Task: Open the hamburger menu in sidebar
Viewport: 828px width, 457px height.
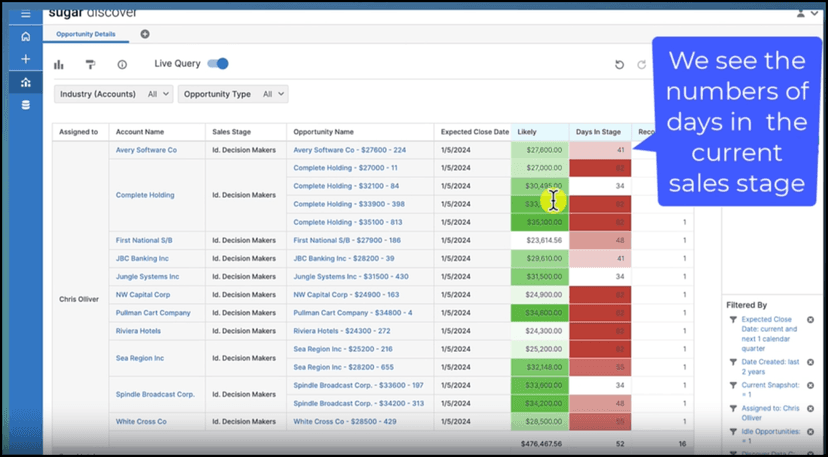Action: tap(25, 14)
